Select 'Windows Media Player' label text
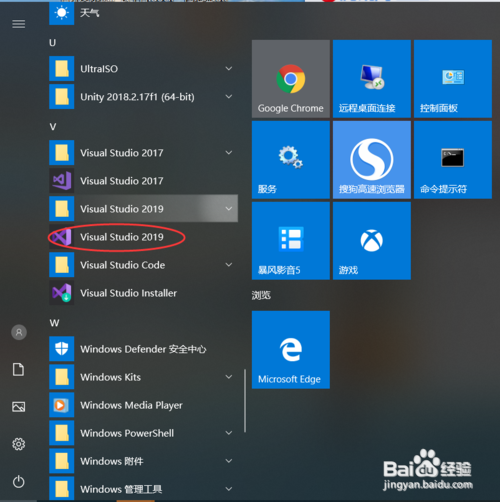500x502 pixels. pyautogui.click(x=131, y=405)
